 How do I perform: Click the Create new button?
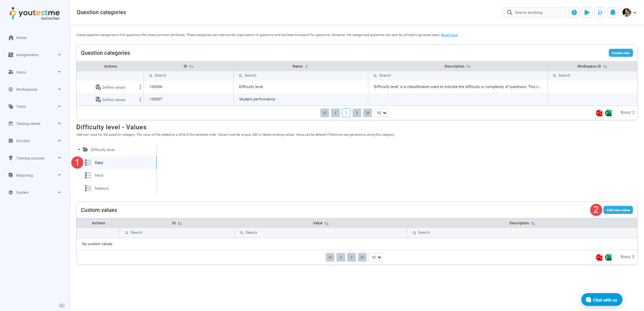620,53
